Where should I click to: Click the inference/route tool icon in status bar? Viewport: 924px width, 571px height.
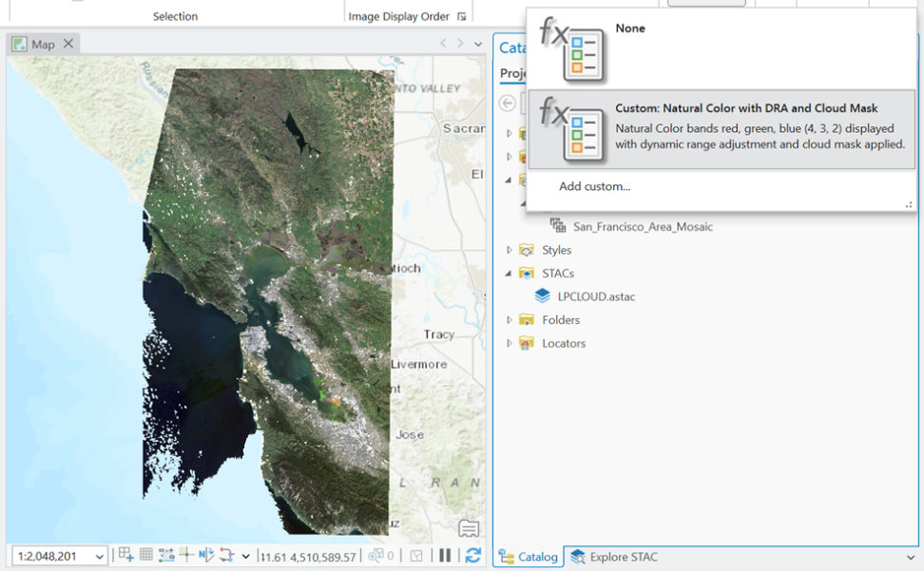(226, 555)
